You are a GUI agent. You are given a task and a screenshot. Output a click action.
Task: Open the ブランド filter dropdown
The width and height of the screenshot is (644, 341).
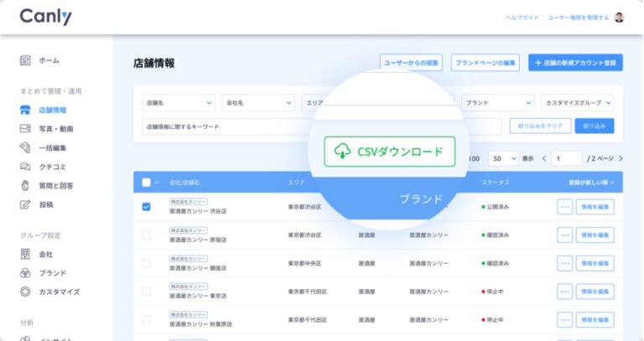click(498, 102)
